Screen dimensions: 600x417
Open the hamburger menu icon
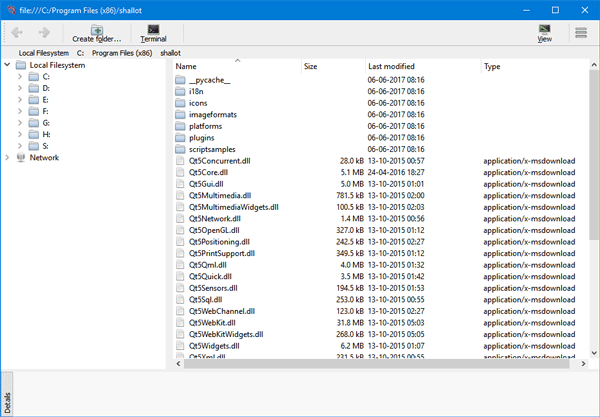[x=581, y=33]
